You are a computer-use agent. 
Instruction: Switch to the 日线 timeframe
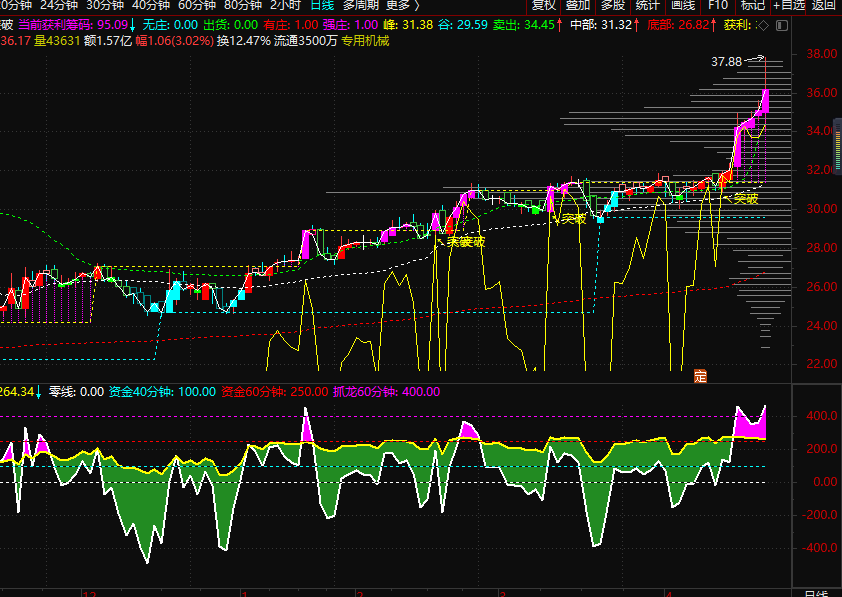click(x=322, y=5)
